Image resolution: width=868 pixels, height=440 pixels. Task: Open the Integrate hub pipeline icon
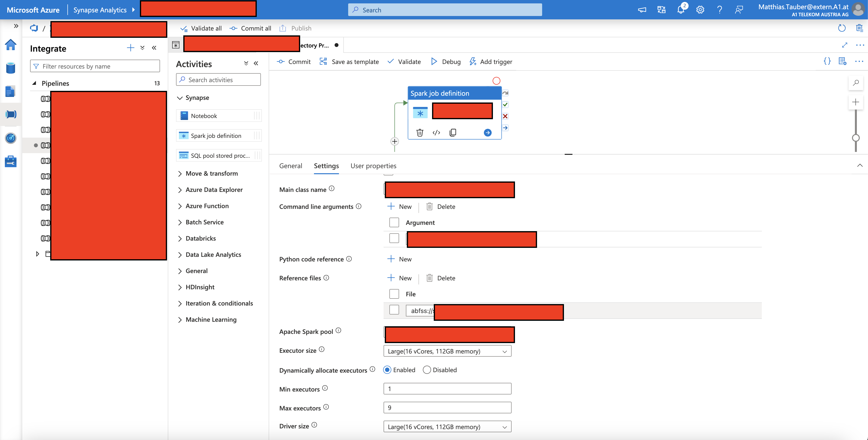coord(11,114)
